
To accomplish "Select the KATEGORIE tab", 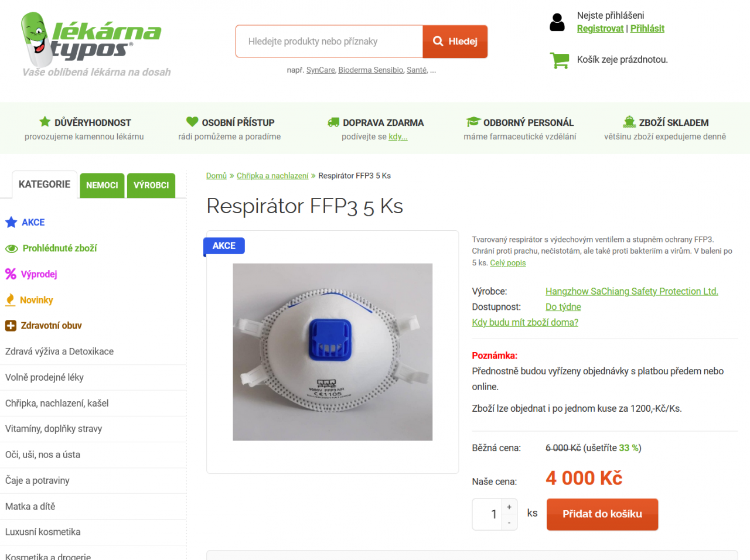I will 45,185.
